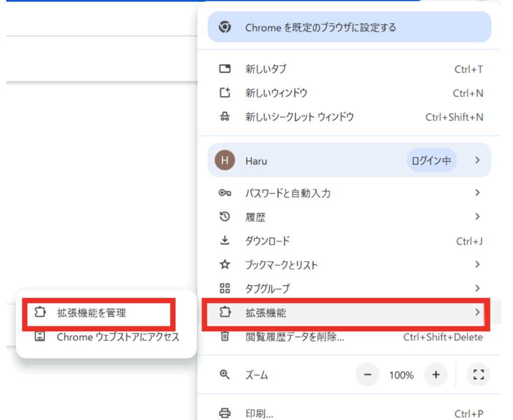Viewport: 513px width, 420px height.
Task: Click the Chrome logo icon in the banner
Action: pyautogui.click(x=225, y=27)
